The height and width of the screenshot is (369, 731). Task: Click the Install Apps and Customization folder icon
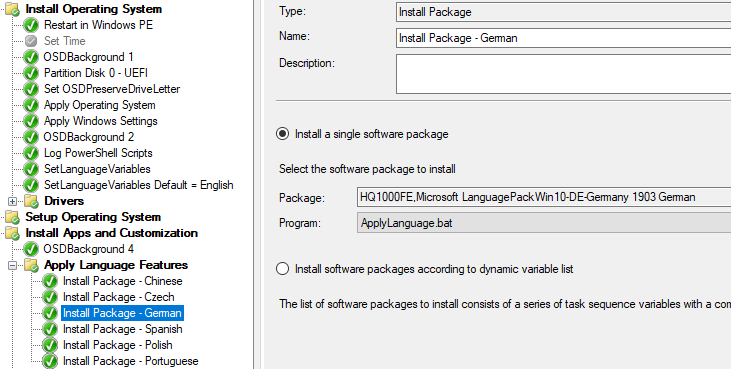pos(12,233)
